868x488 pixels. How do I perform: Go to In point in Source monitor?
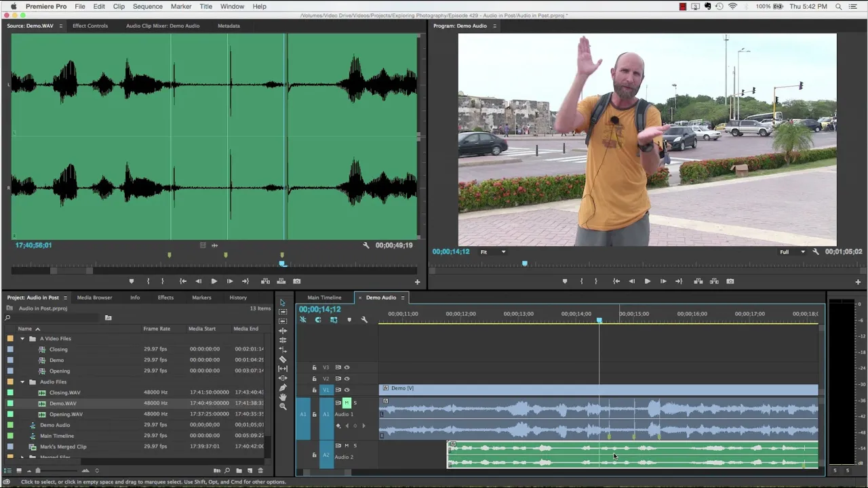click(x=182, y=281)
